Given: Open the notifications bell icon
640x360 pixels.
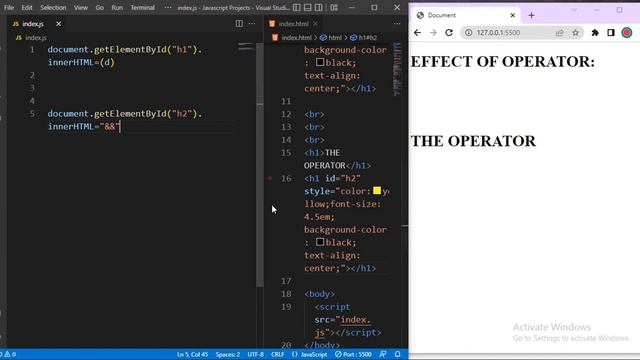Looking at the screenshot, I should point(398,354).
